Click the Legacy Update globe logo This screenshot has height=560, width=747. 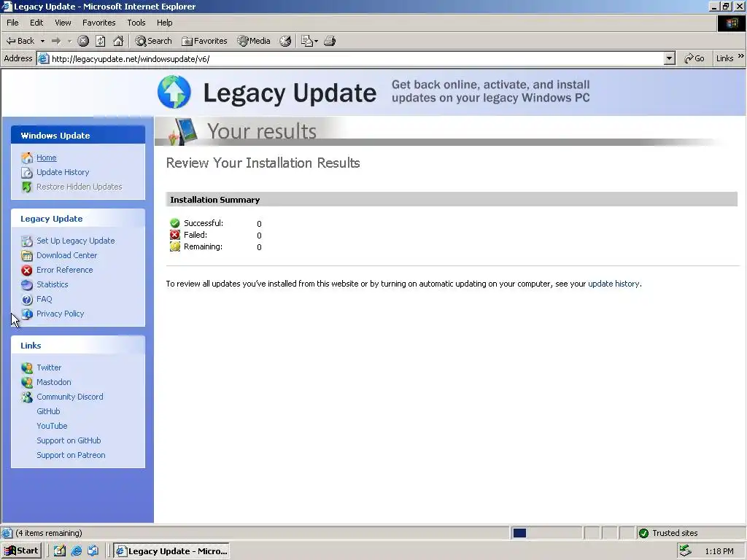tap(174, 91)
